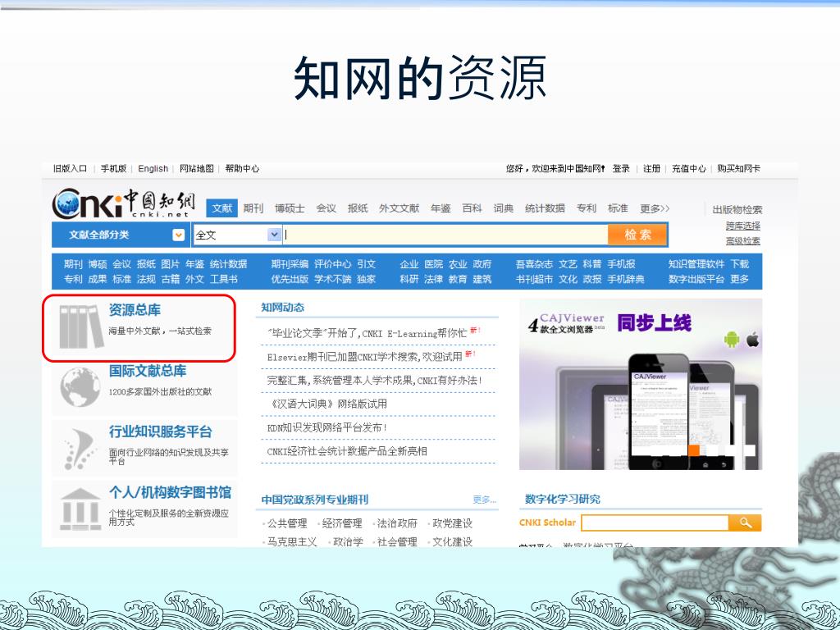
Task: Click the 行业知识服务平台 icon
Action: [x=80, y=449]
